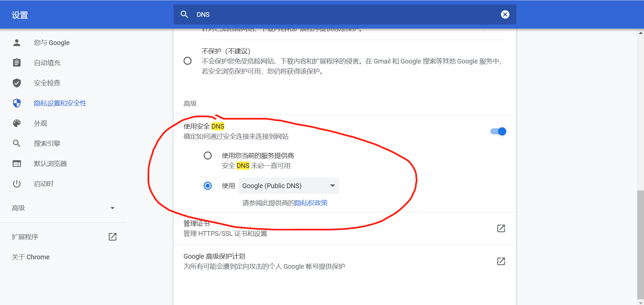Click the 隐私权政策 link

311,203
